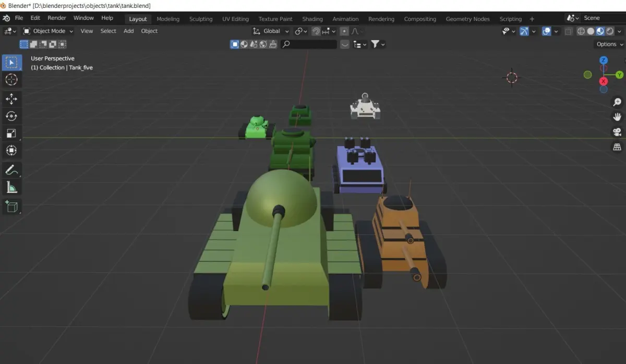The image size is (626, 364).
Task: Switch to the Sculpting workspace tab
Action: [201, 19]
